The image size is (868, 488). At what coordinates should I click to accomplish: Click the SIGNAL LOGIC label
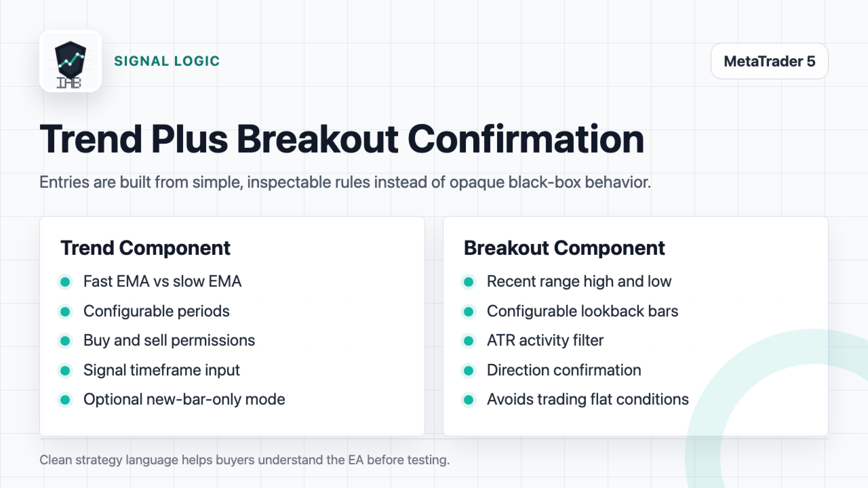tap(167, 61)
